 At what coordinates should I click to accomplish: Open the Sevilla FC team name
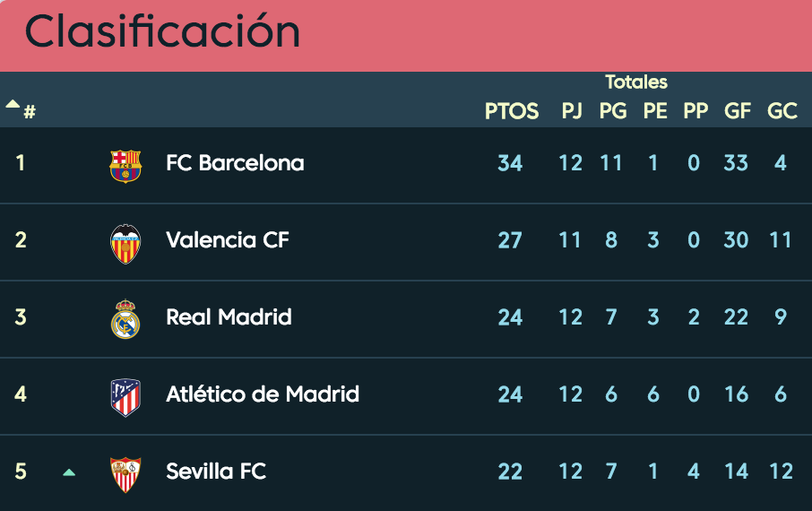coord(216,471)
